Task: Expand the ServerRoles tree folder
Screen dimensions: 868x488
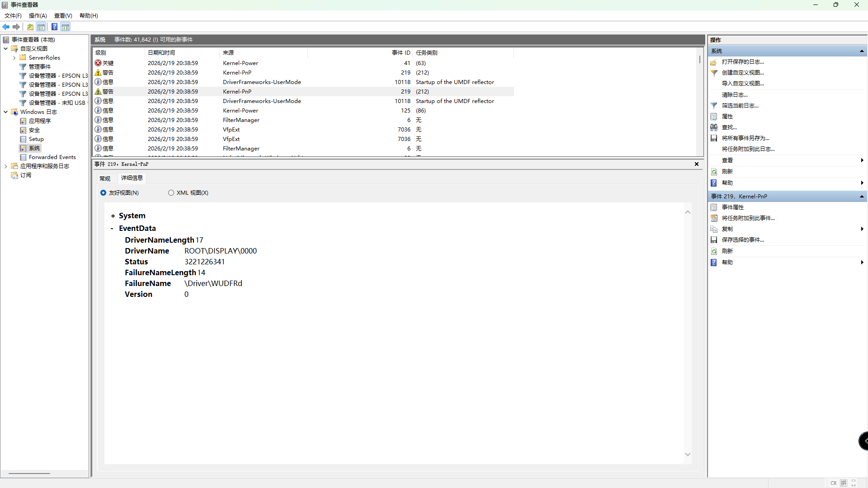Action: click(x=14, y=58)
